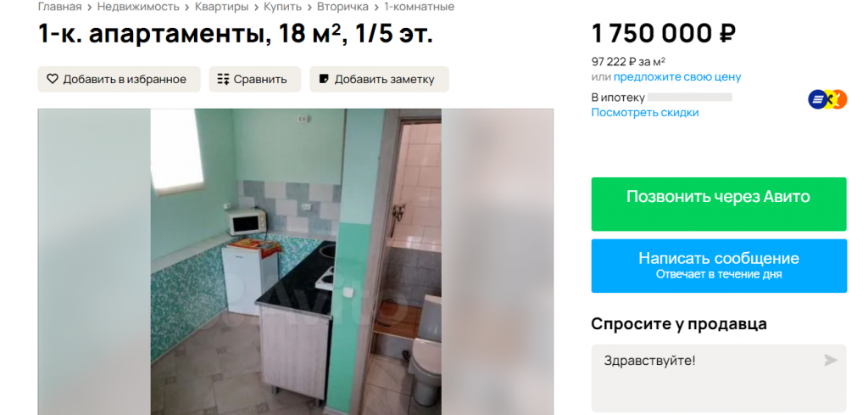This screenshot has width=868, height=415.
Task: Click the note icon beside Добавить заметку
Action: (x=325, y=79)
